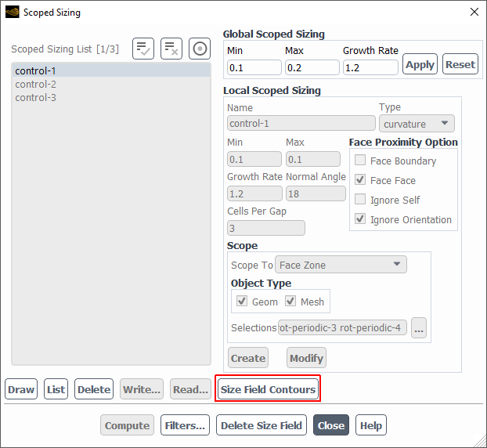The image size is (487, 448).
Task: Click the Cells Per Gap field
Action: [266, 228]
